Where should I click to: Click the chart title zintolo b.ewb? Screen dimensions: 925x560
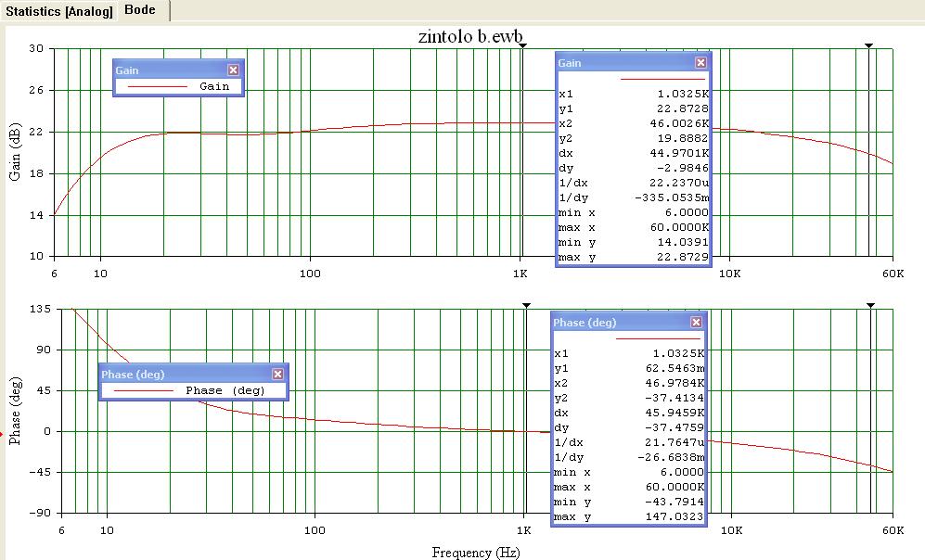(470, 36)
